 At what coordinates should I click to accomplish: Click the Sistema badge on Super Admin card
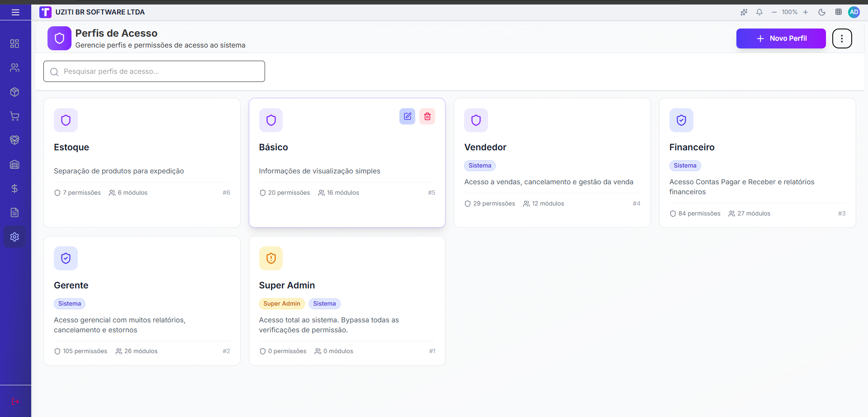click(325, 304)
